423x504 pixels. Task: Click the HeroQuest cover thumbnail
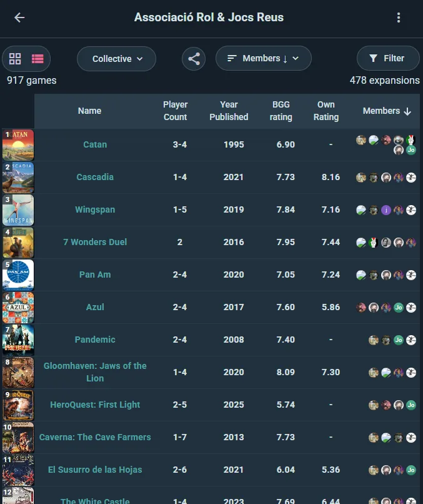pyautogui.click(x=18, y=405)
